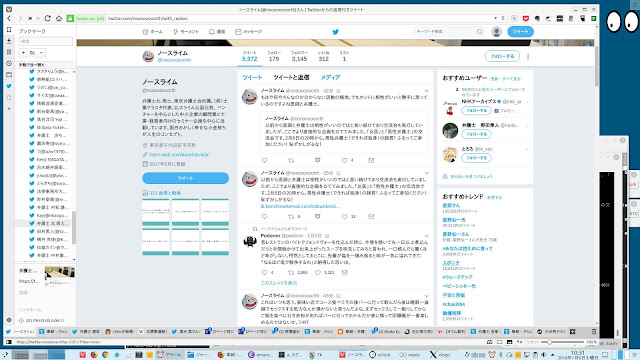This screenshot has height=360, width=640.
Task: Open the address bar dropdown arrow
Action: pos(495,18)
